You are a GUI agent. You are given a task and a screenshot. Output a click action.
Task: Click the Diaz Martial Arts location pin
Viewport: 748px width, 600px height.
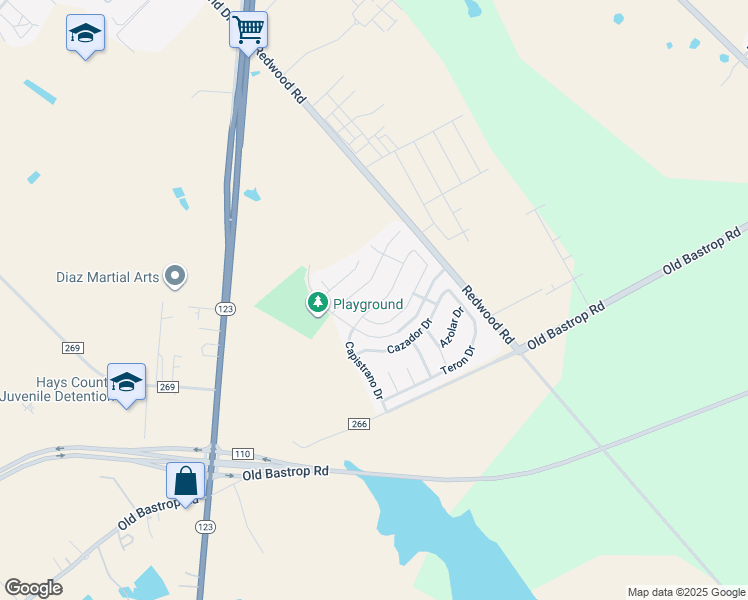pyautogui.click(x=175, y=277)
